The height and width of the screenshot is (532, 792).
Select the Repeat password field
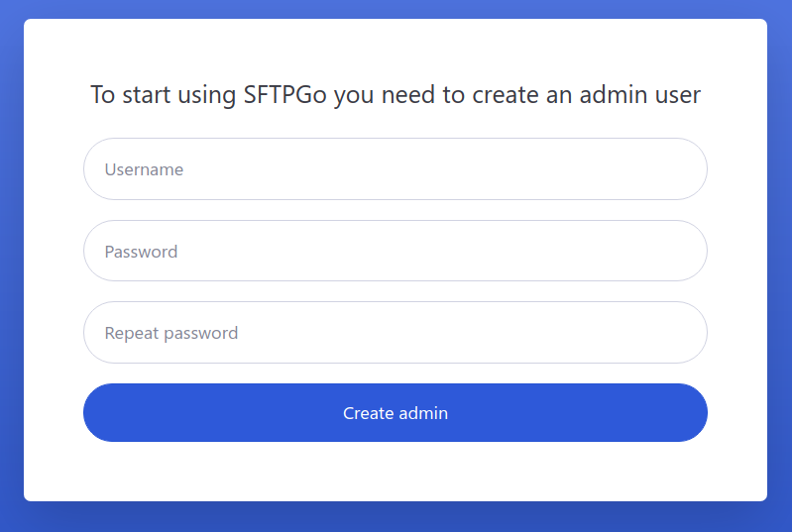pos(395,333)
